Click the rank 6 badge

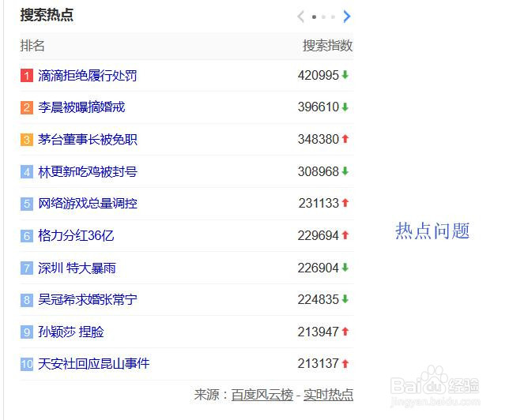coord(27,236)
